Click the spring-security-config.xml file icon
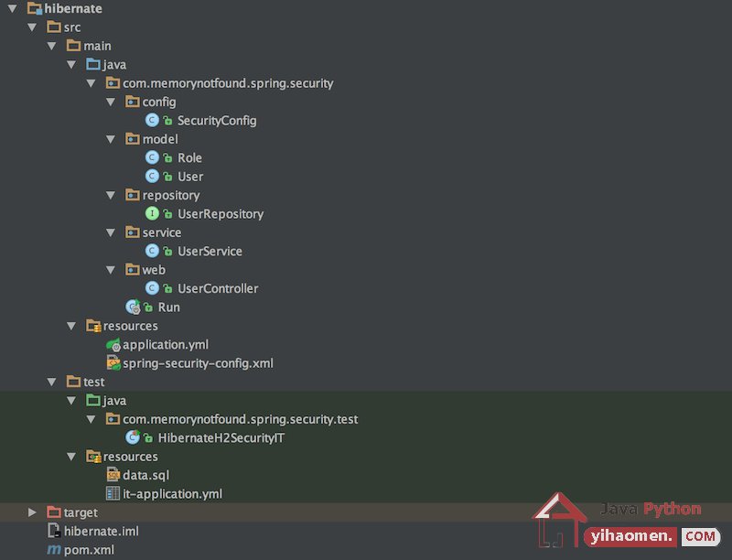Image resolution: width=732 pixels, height=560 pixels. click(x=113, y=363)
